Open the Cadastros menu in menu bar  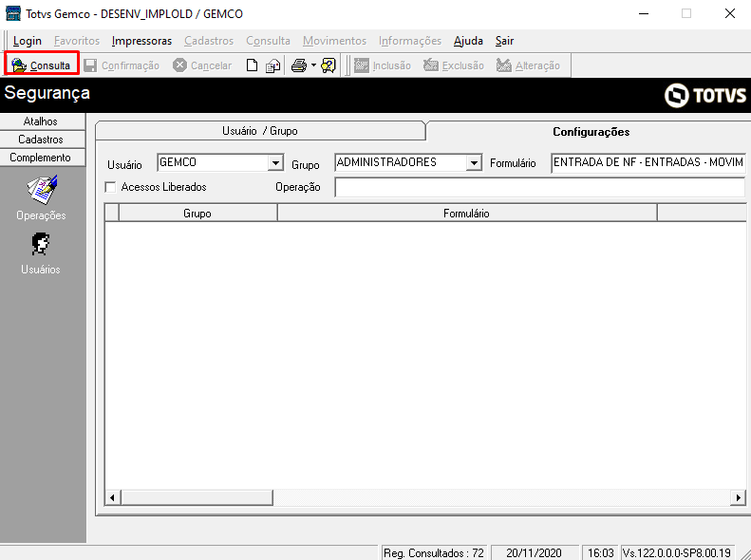pyautogui.click(x=209, y=41)
